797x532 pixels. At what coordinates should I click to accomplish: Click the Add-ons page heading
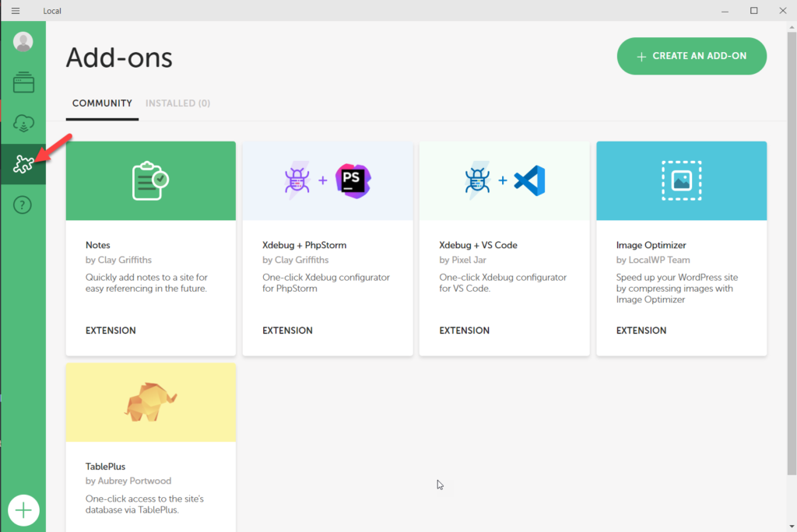pos(119,58)
